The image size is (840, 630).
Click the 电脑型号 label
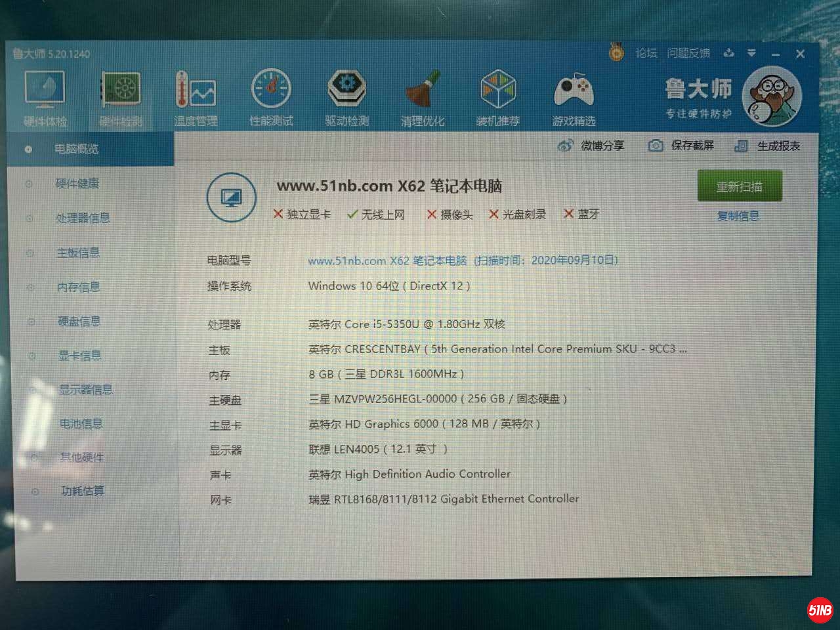[x=229, y=261]
